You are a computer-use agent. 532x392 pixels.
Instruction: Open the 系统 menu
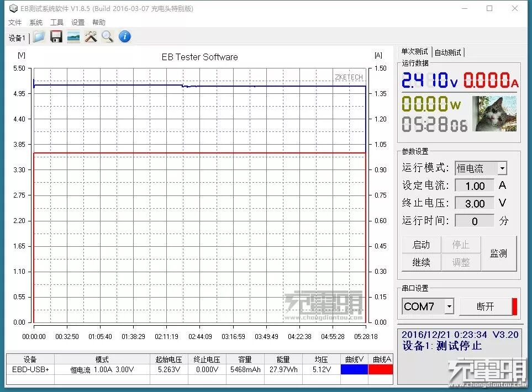coord(36,23)
